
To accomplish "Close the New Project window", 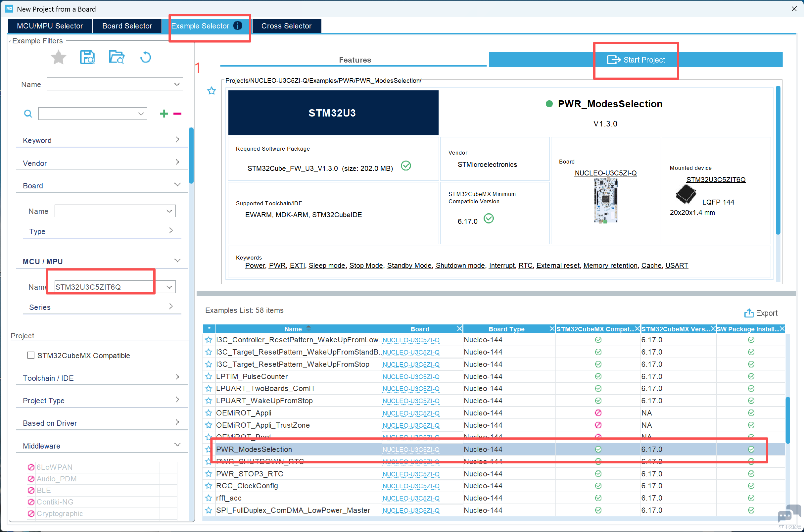I will [x=794, y=9].
